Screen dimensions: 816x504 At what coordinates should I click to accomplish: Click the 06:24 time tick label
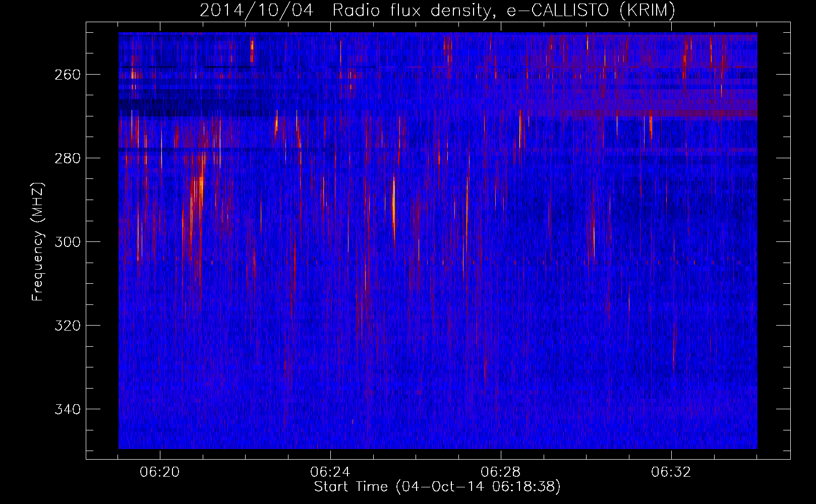point(330,472)
